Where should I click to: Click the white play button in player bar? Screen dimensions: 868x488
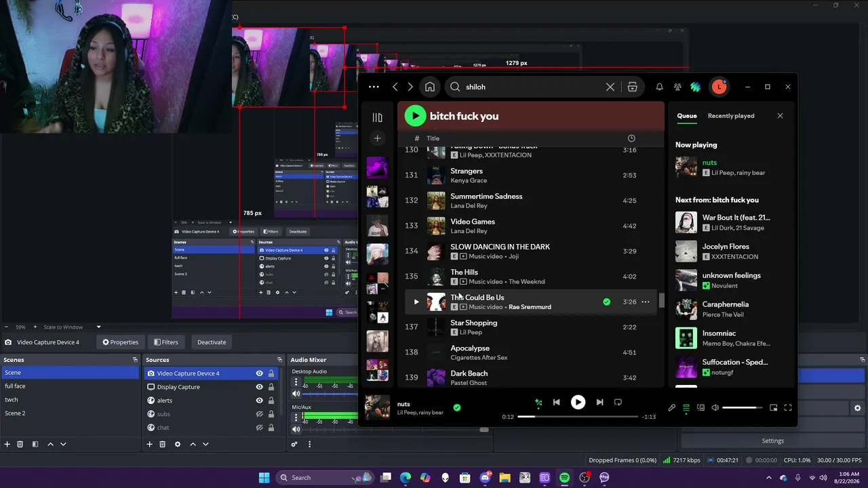[578, 402]
